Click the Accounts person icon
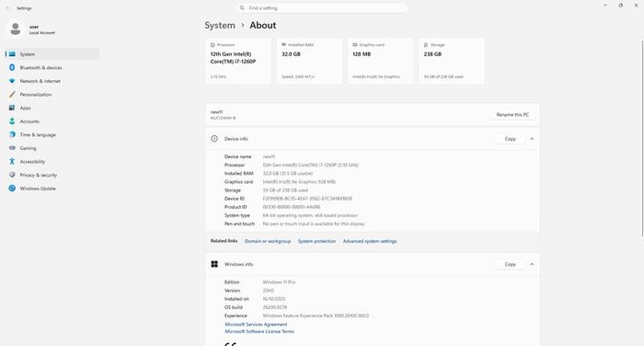Screen dimensions: 644x346 (x=12, y=121)
